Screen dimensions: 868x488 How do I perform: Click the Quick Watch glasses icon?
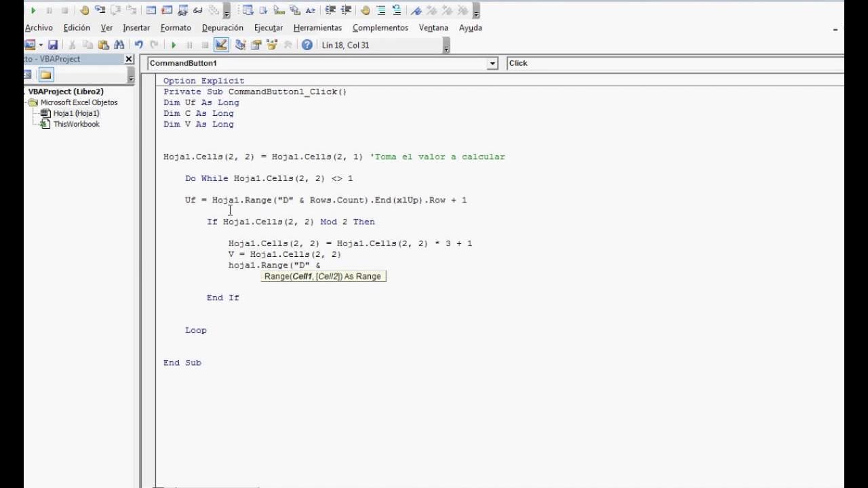coord(198,10)
